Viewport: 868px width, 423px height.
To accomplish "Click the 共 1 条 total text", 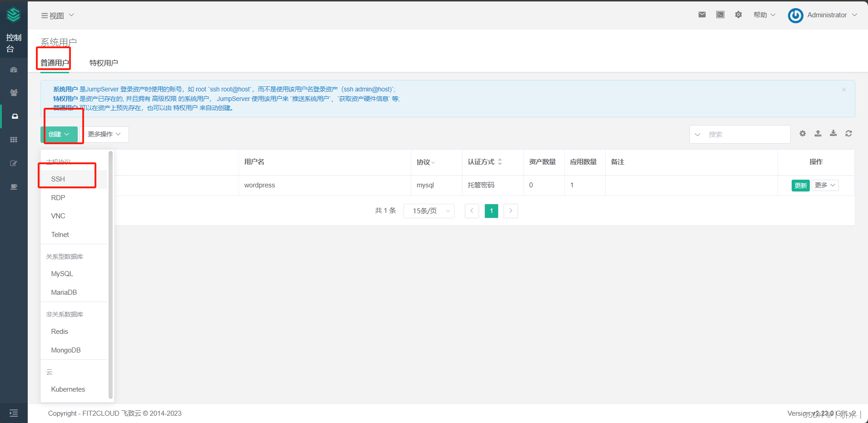I will [385, 211].
